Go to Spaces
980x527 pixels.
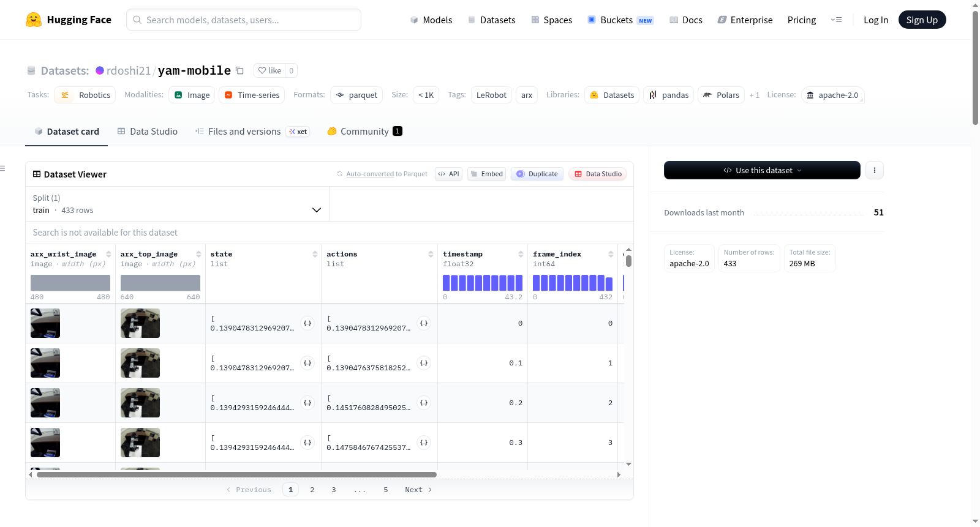click(552, 20)
